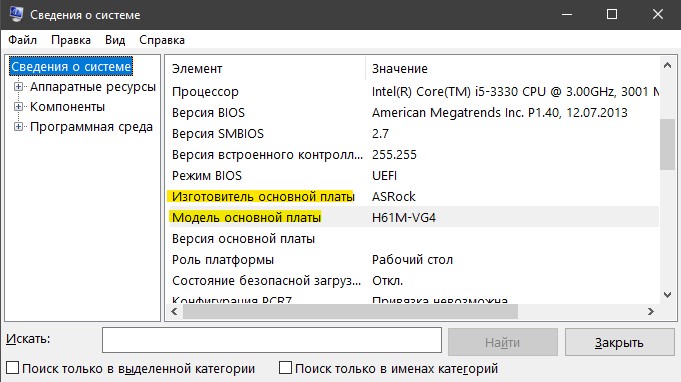Select Версия основной платы row
Screen dimensions: 681x382
413,238
